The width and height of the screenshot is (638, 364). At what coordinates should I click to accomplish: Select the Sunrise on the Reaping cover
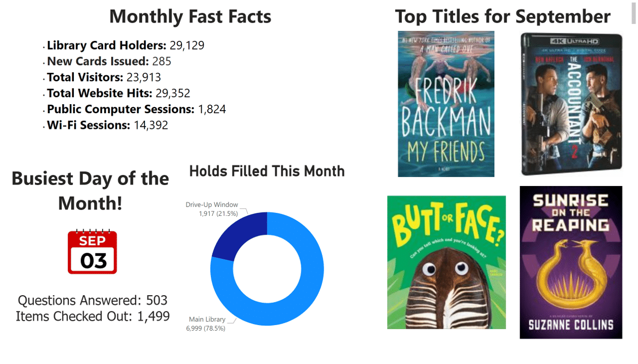571,262
